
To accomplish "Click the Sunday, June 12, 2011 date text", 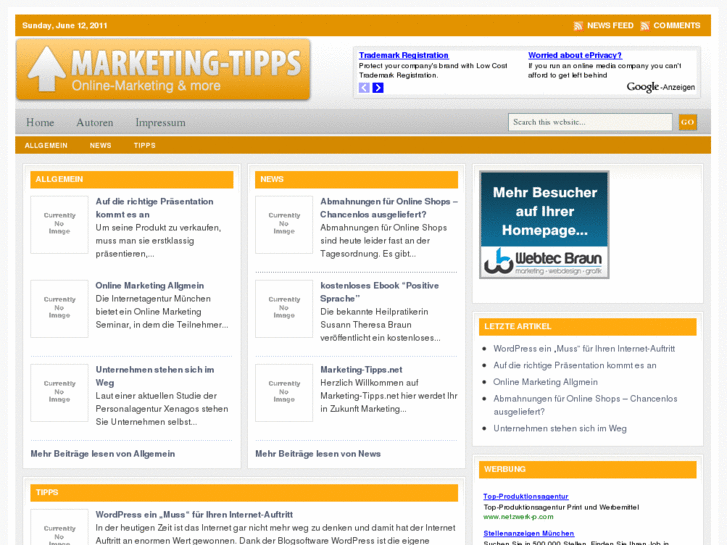I will point(64,26).
